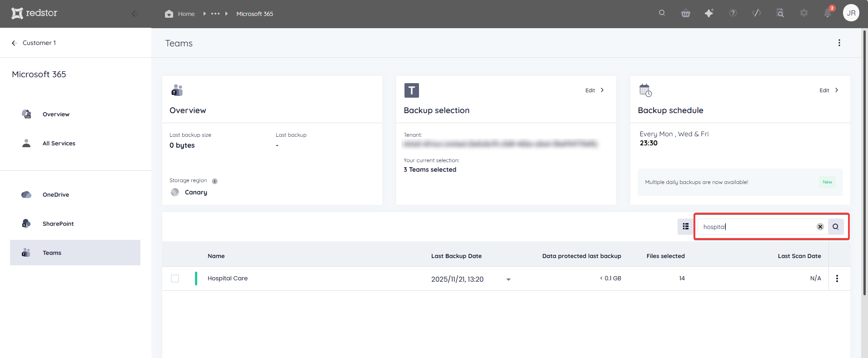Click Storage region info icon
This screenshot has width=868, height=358.
(x=215, y=181)
